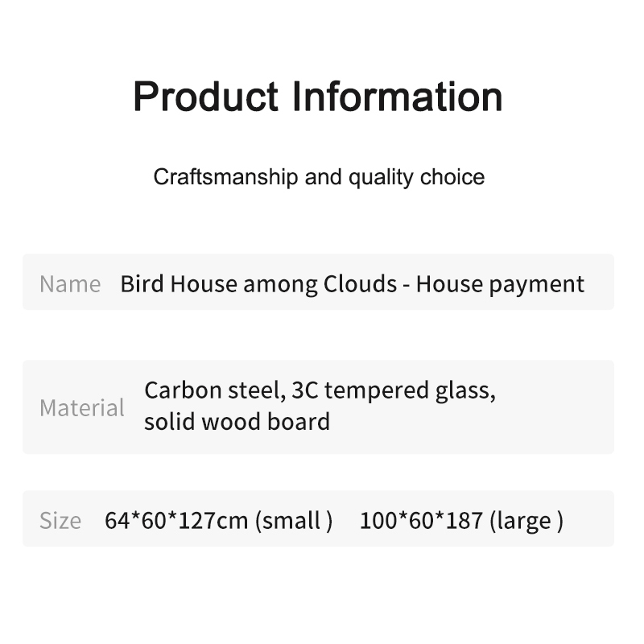Click the word Information in heading
The width and height of the screenshot is (644, 644).
tap(397, 97)
